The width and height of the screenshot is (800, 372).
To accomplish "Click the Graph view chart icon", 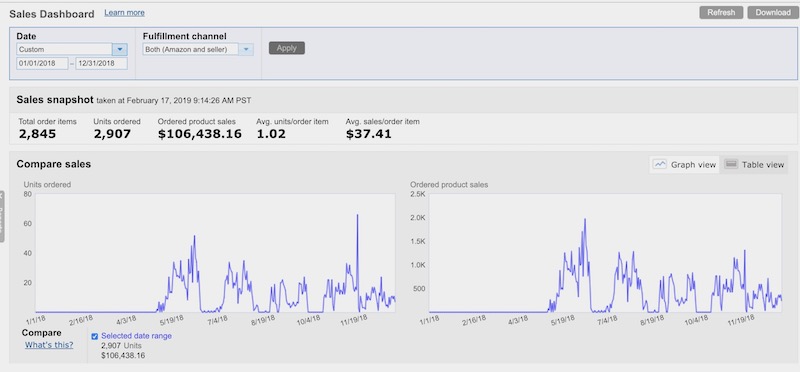I will pyautogui.click(x=661, y=164).
